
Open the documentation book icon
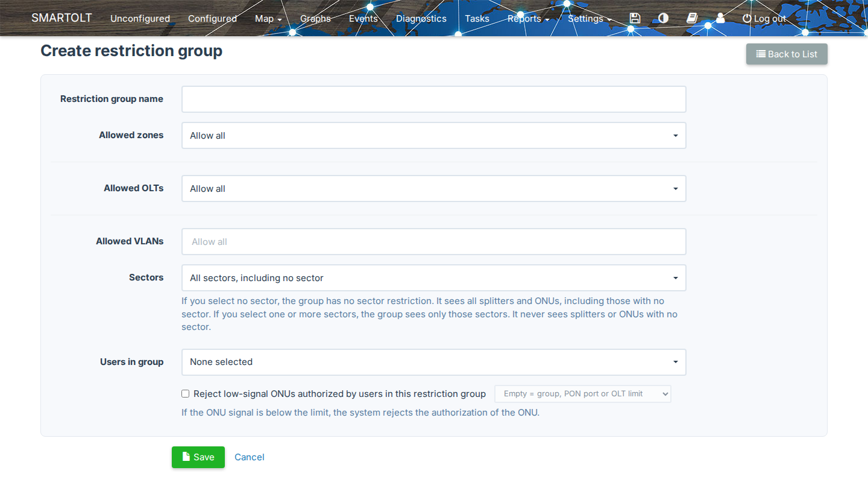tap(692, 18)
